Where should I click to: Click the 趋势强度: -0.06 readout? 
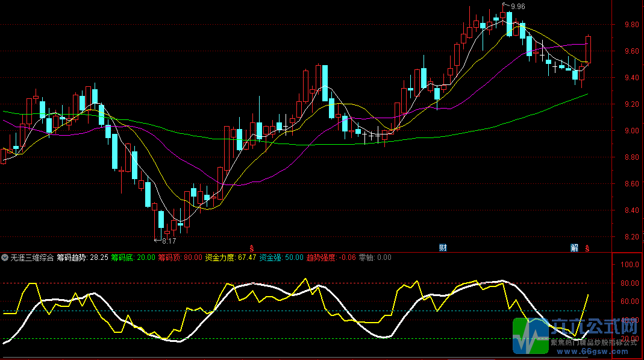(331, 257)
